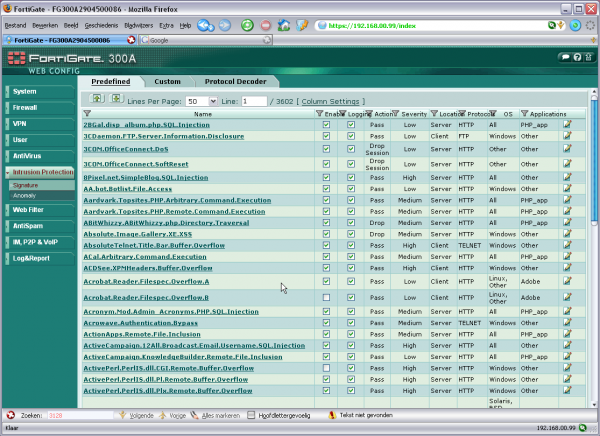Switch to the Google browser tab
The width and height of the screenshot is (600, 436).
[x=205, y=40]
